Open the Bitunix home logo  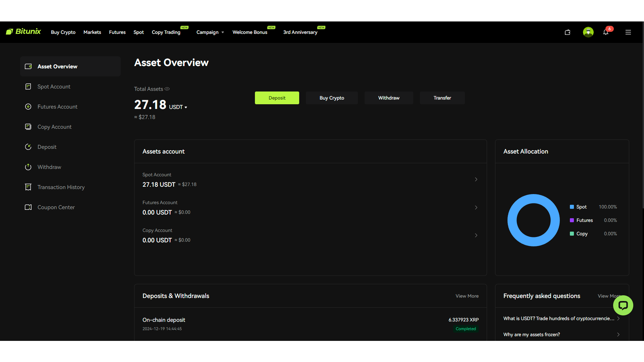pyautogui.click(x=23, y=32)
